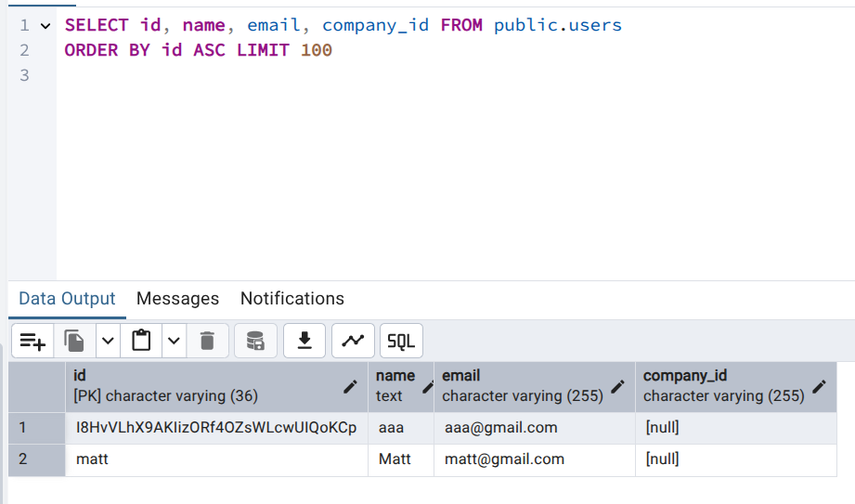855x504 pixels.
Task: Click the Paste rows clipboard icon
Action: click(141, 342)
